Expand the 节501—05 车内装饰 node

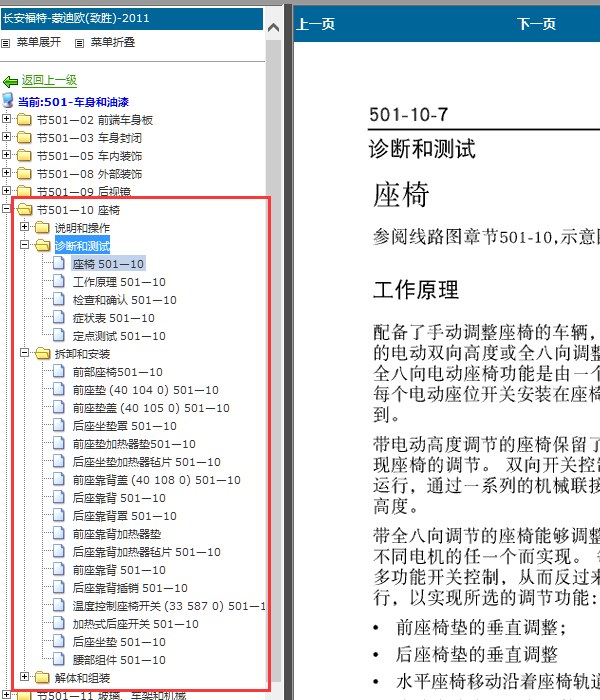click(x=6, y=155)
